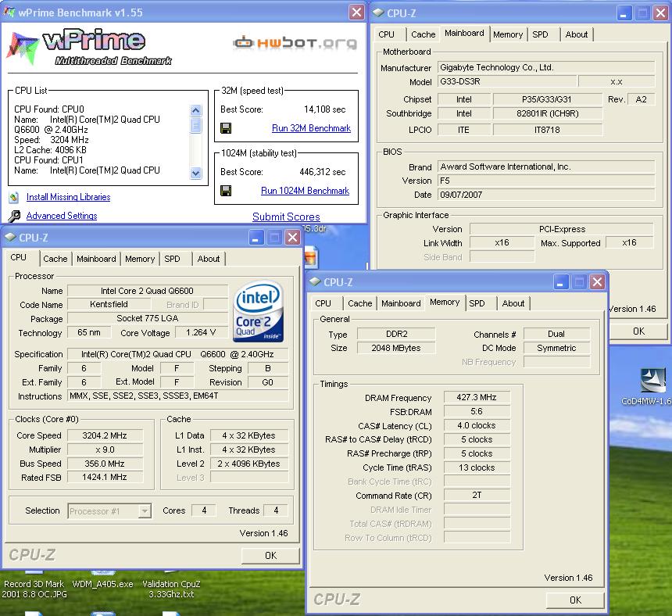Open Cache tab in Memory window
Viewport: 672px width, 616px height.
click(x=360, y=303)
